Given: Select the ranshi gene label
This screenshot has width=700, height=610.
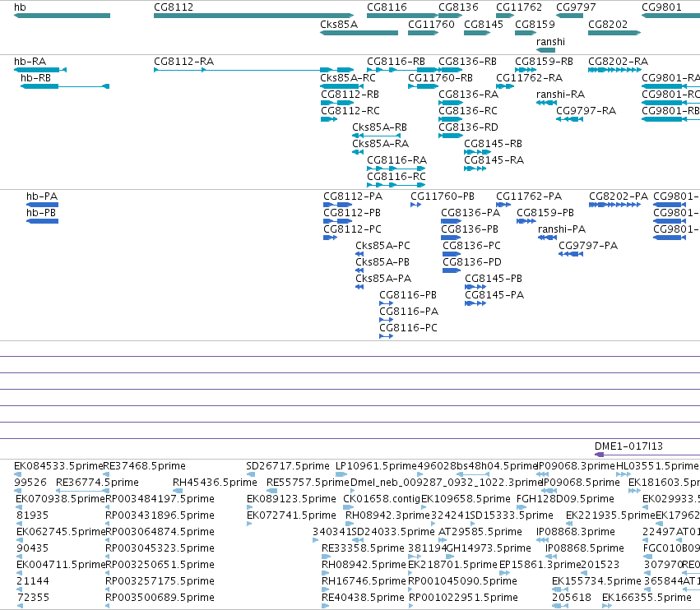Looking at the screenshot, I should (550, 42).
